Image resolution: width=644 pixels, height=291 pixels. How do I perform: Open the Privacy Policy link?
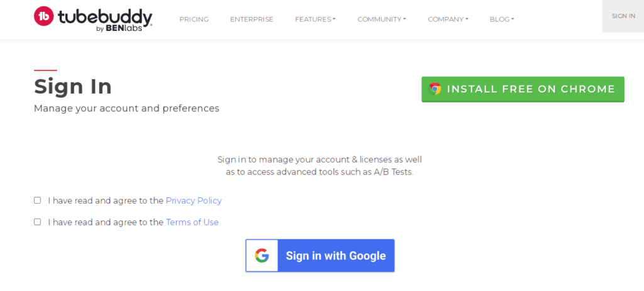tap(194, 200)
